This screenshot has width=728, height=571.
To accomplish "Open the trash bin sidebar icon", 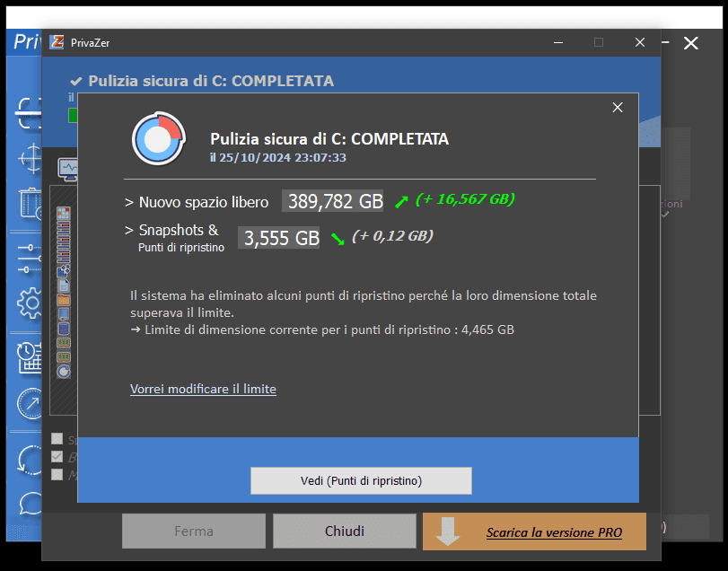I will pos(31,203).
